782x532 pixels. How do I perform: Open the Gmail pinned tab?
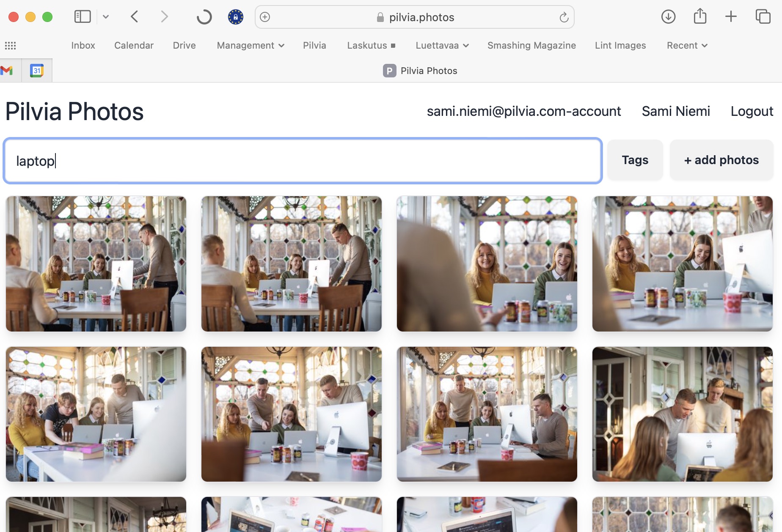(x=7, y=71)
